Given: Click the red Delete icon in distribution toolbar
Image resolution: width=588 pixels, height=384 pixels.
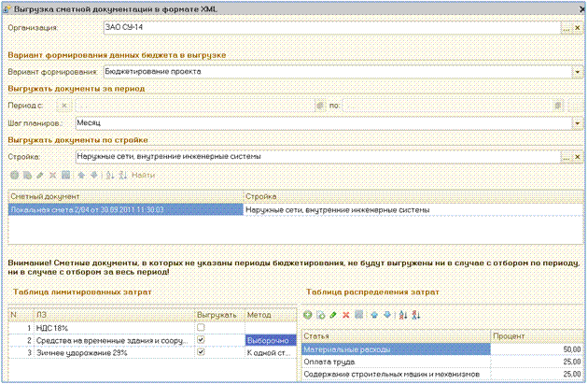Looking at the screenshot, I should pos(344,316).
